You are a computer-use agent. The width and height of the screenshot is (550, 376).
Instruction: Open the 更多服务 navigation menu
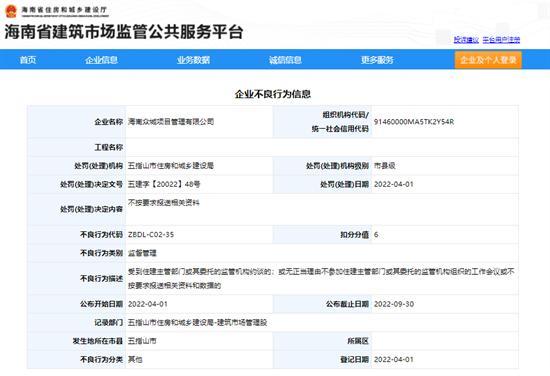click(x=377, y=60)
